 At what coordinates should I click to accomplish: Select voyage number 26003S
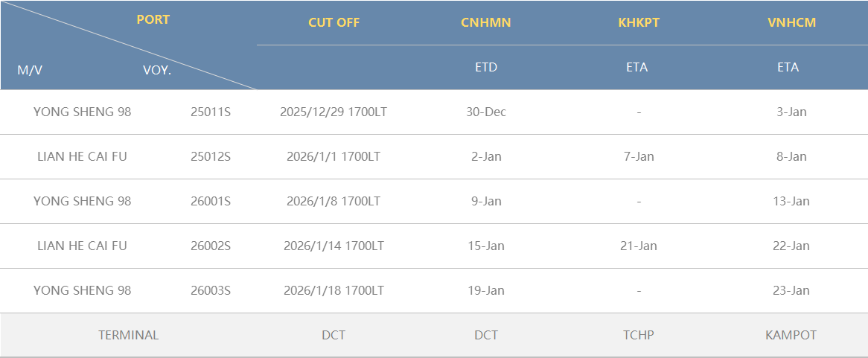coord(211,290)
